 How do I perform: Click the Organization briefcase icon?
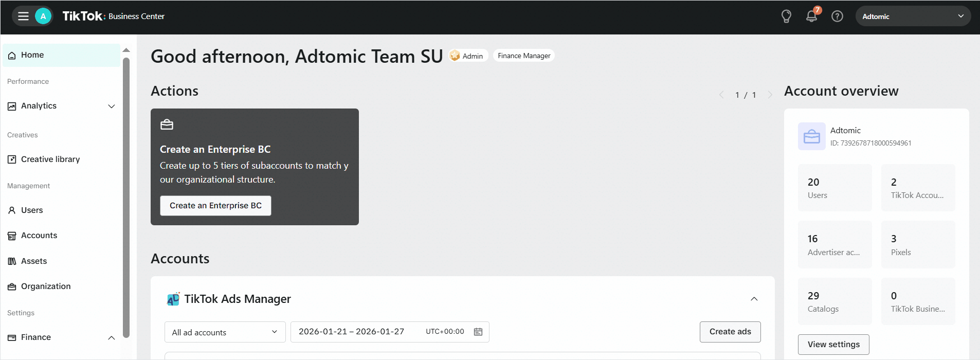(x=12, y=287)
